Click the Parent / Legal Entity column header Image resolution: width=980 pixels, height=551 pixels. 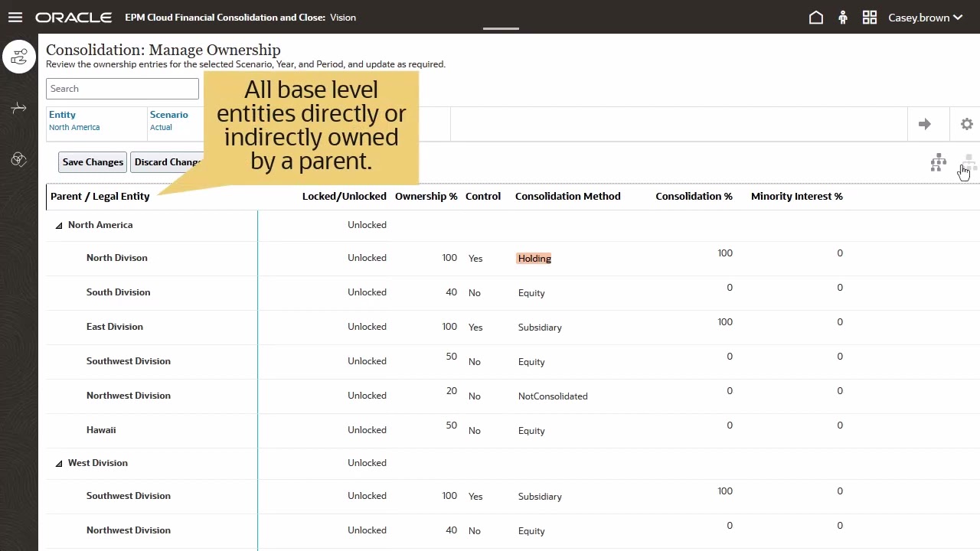click(100, 196)
